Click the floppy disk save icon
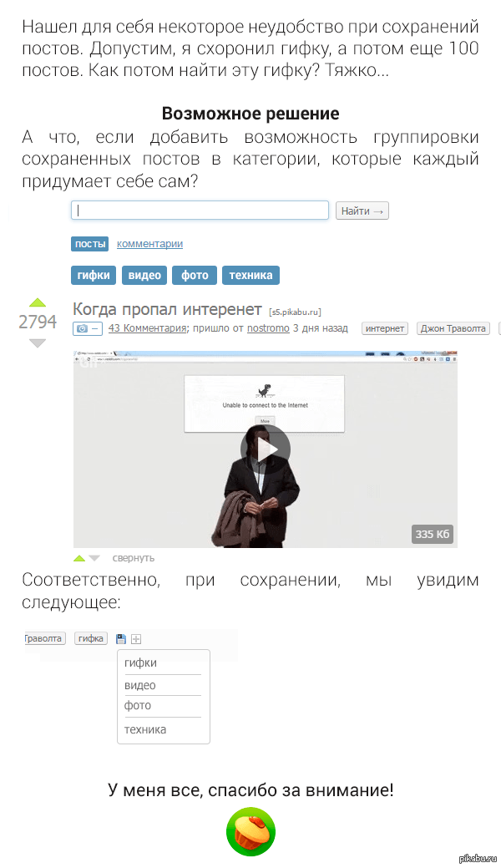Viewport: 501px width, 868px height. click(x=121, y=639)
